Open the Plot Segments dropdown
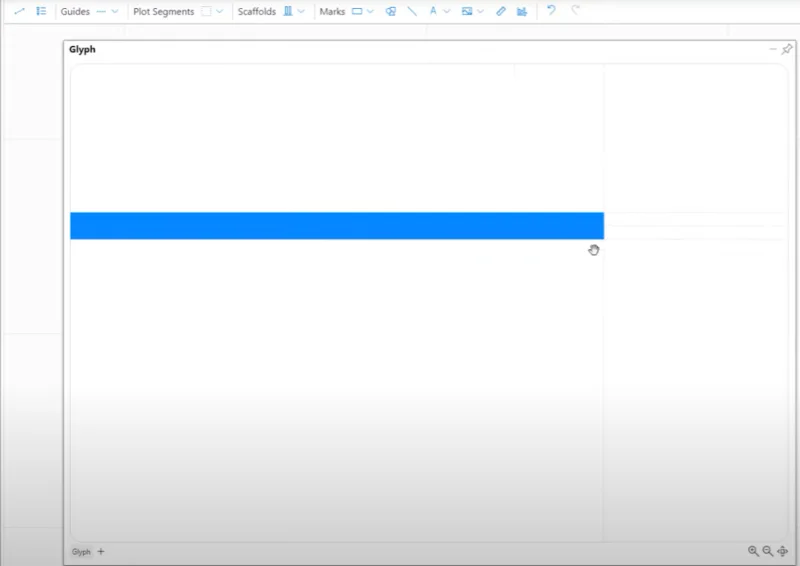The width and height of the screenshot is (800, 566). pyautogui.click(x=220, y=11)
